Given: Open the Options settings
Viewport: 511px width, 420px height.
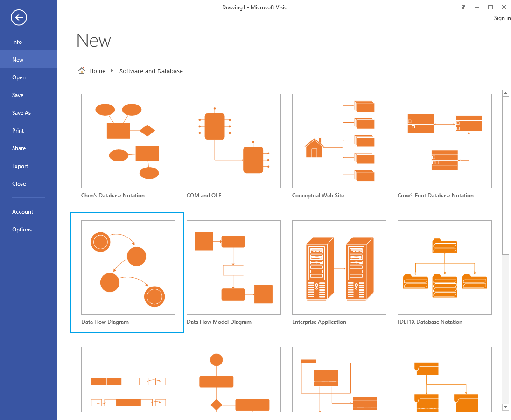Looking at the screenshot, I should (22, 230).
